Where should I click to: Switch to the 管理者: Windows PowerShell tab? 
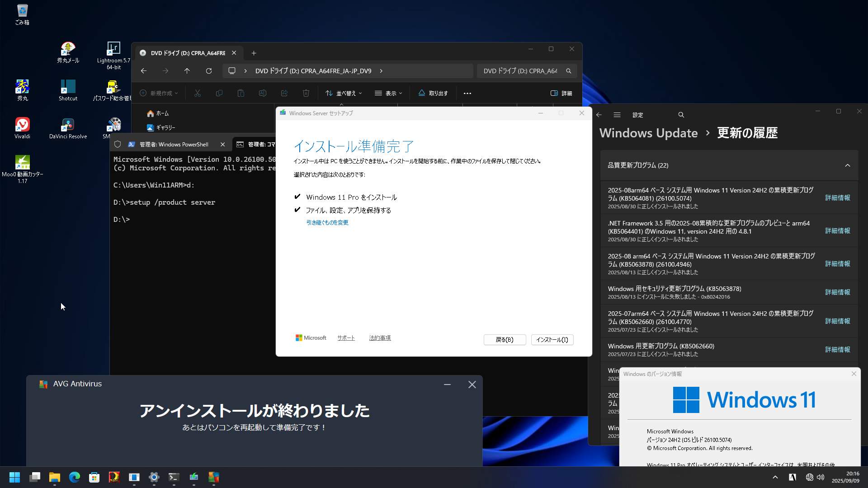coord(174,145)
